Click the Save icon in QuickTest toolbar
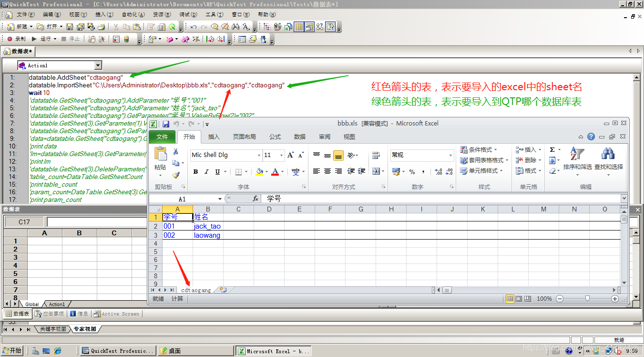644x357 pixels. pyautogui.click(x=70, y=27)
